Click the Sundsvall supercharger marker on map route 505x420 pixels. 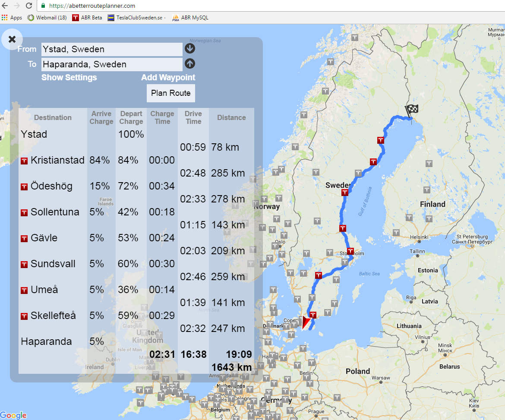point(345,193)
